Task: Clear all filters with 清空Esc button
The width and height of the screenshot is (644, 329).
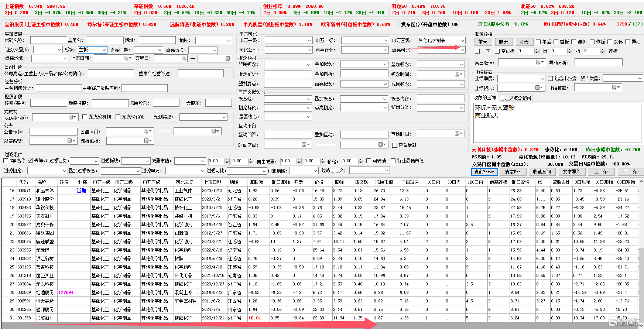Action: 513,172
